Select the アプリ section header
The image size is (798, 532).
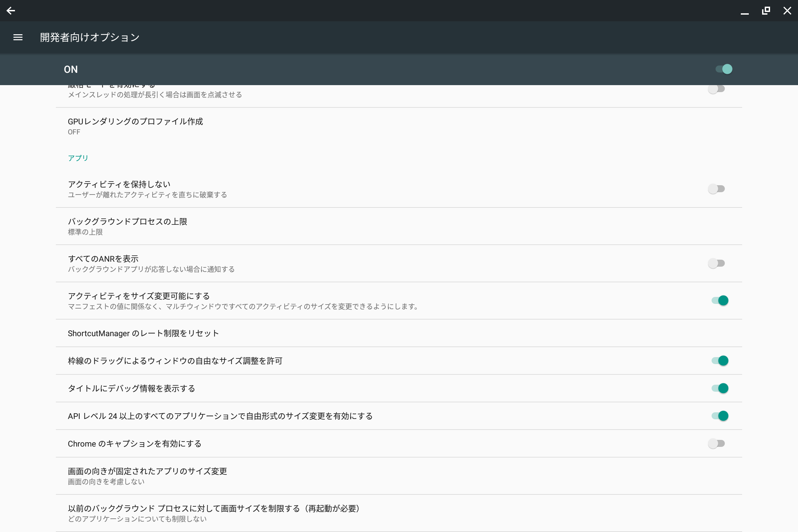pyautogui.click(x=78, y=157)
